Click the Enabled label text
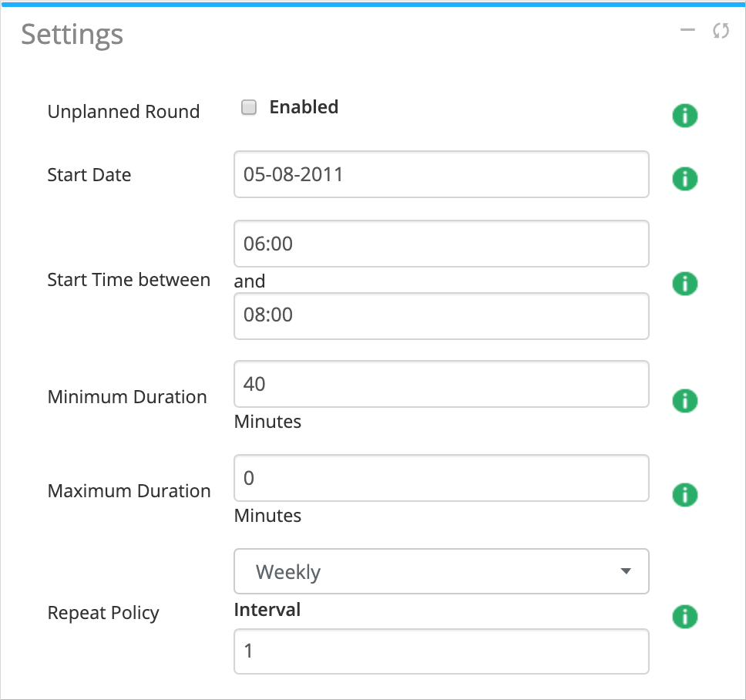Viewport: 746px width, 700px height. click(x=304, y=107)
